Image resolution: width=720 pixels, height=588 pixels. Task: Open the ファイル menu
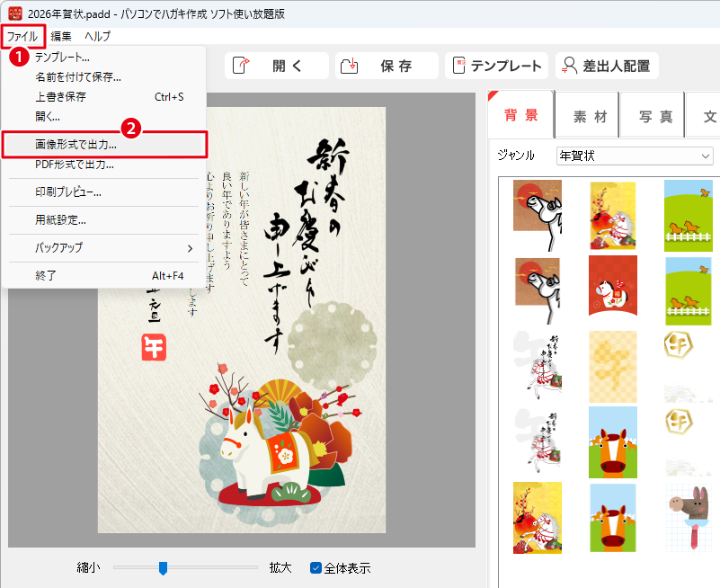click(22, 37)
